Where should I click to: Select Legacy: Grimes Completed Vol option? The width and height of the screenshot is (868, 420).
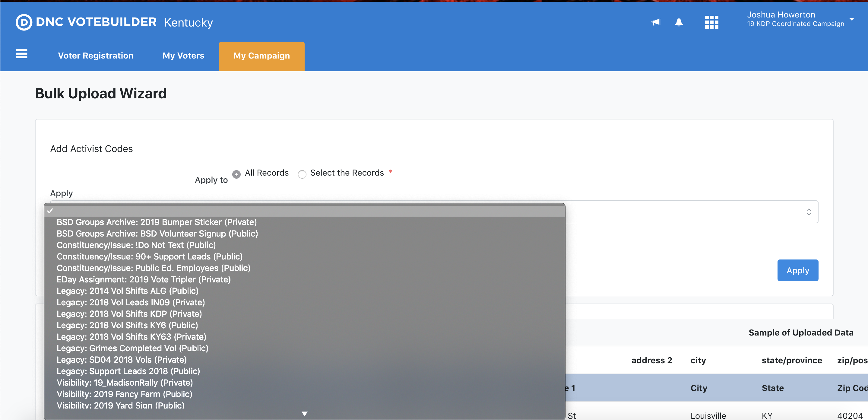pyautogui.click(x=132, y=348)
